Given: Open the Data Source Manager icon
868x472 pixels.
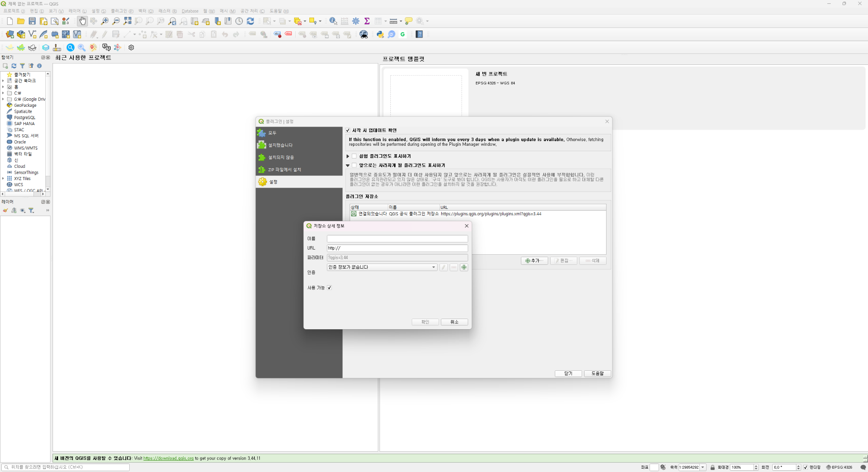Looking at the screenshot, I should point(10,34).
